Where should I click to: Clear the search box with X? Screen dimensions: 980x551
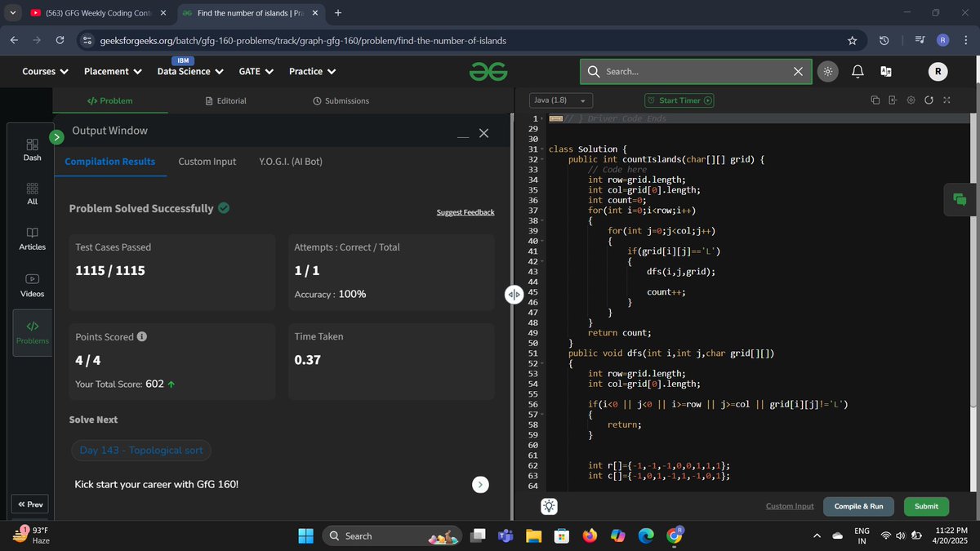tap(798, 72)
